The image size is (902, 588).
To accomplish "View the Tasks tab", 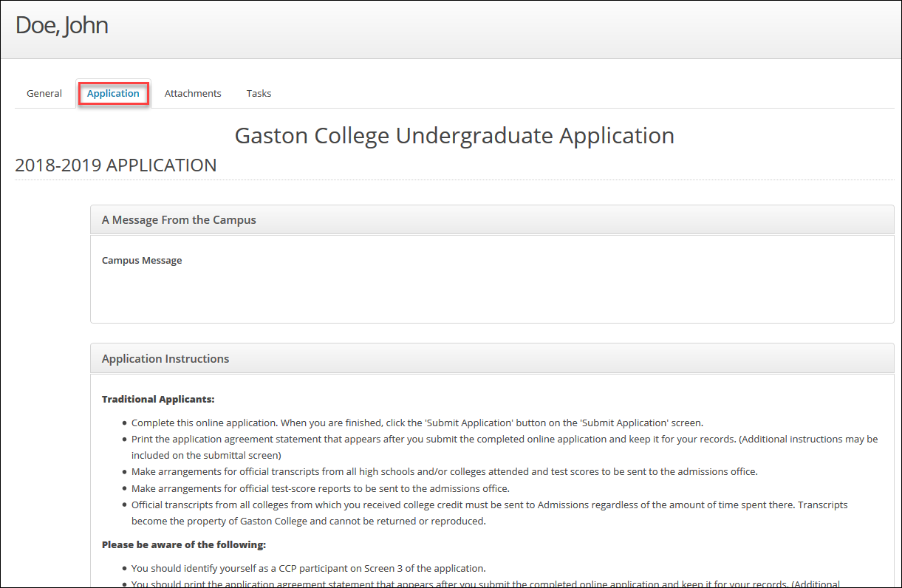I will point(259,93).
